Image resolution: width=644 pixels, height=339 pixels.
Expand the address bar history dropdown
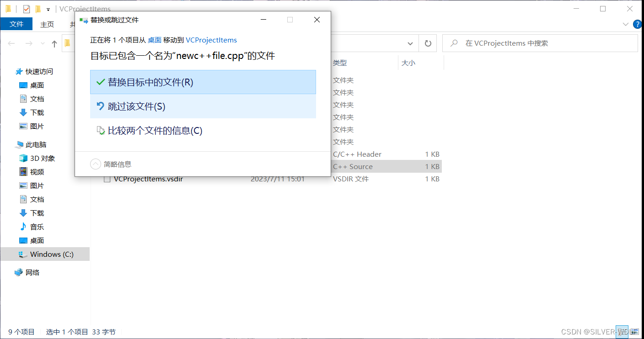(x=410, y=43)
